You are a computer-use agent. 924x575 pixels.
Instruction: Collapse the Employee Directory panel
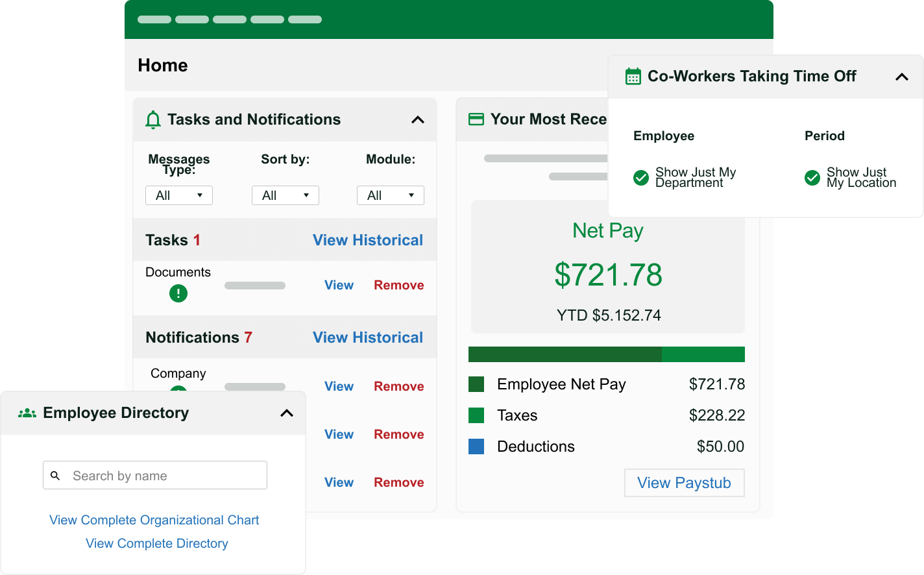(286, 413)
